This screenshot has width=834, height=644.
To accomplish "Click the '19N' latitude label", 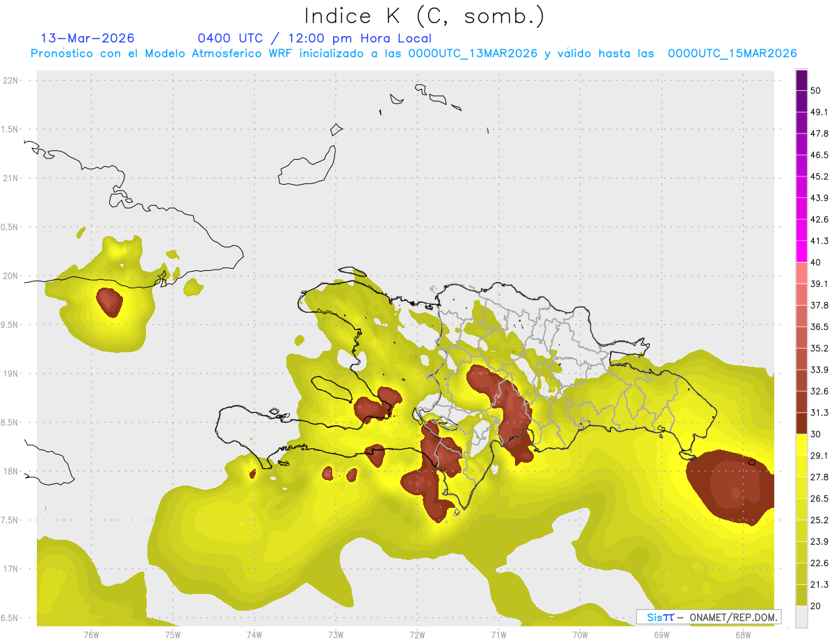I will (x=10, y=374).
